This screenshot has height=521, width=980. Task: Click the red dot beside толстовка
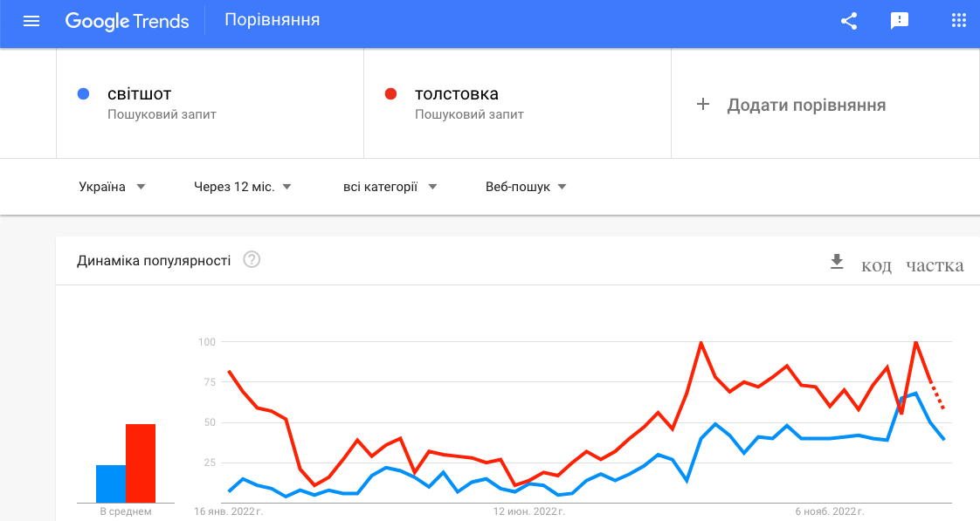(x=391, y=94)
